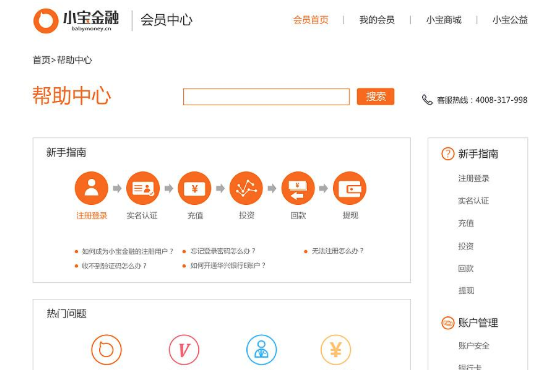
Task: Click the 会员中心 header title
Action: click(166, 20)
